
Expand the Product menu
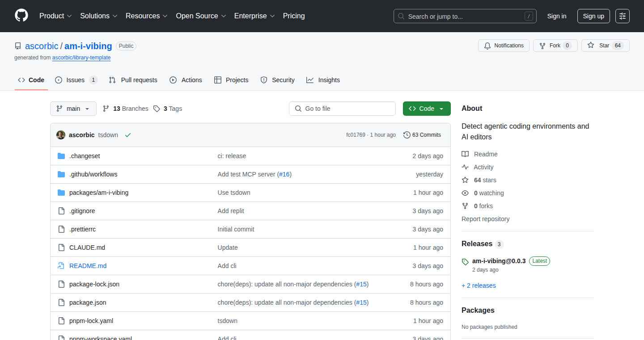pyautogui.click(x=55, y=16)
